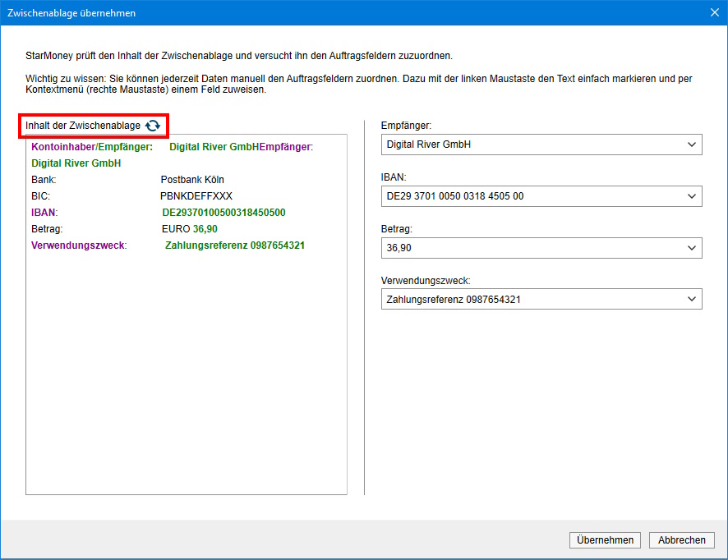
Task: Click Digital River GmbH on the second clipboard line
Action: tap(76, 163)
